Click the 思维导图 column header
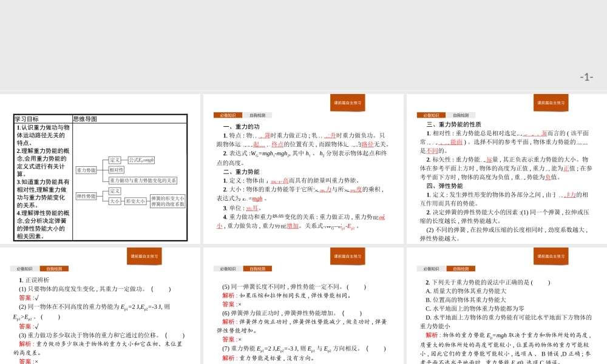The width and height of the screenshot is (607, 364). (x=86, y=119)
